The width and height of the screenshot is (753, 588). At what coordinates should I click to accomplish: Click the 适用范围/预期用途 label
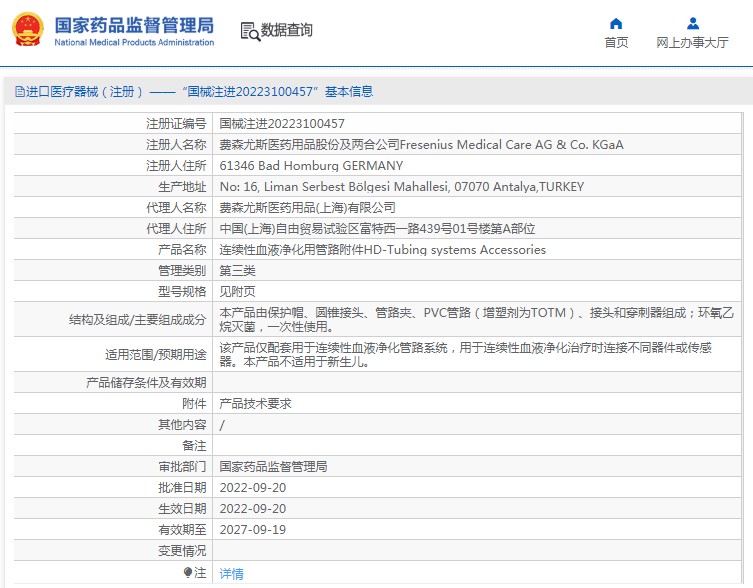click(x=156, y=355)
